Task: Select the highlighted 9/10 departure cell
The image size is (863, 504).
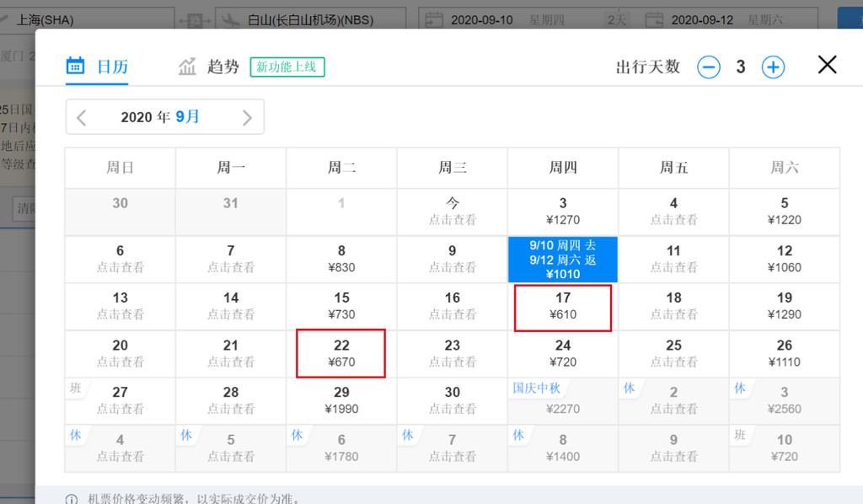Action: 563,260
